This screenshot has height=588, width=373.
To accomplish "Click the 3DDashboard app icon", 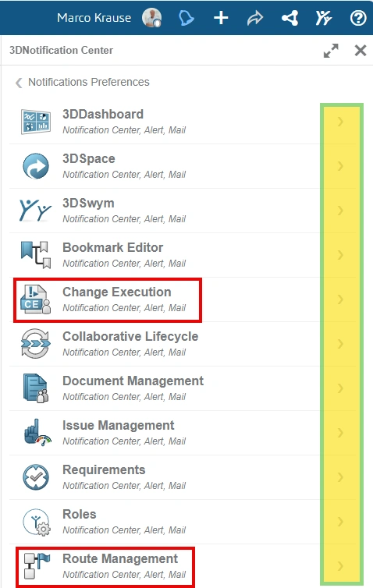I will (36, 122).
